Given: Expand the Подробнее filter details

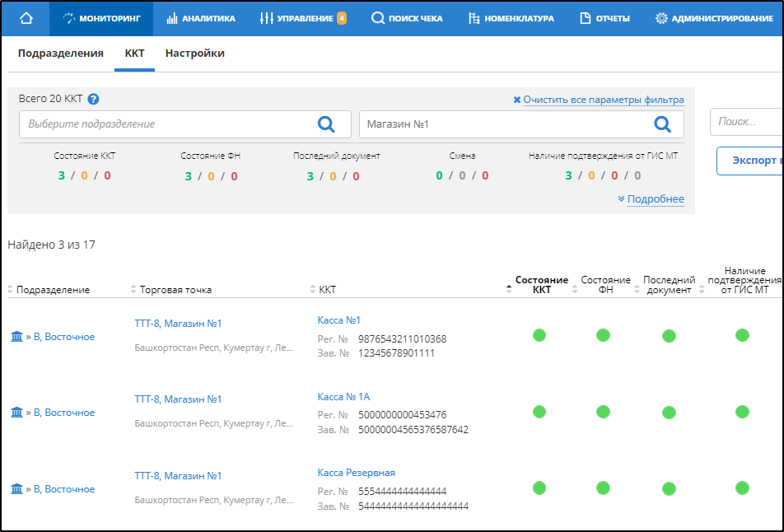Looking at the screenshot, I should 655,199.
